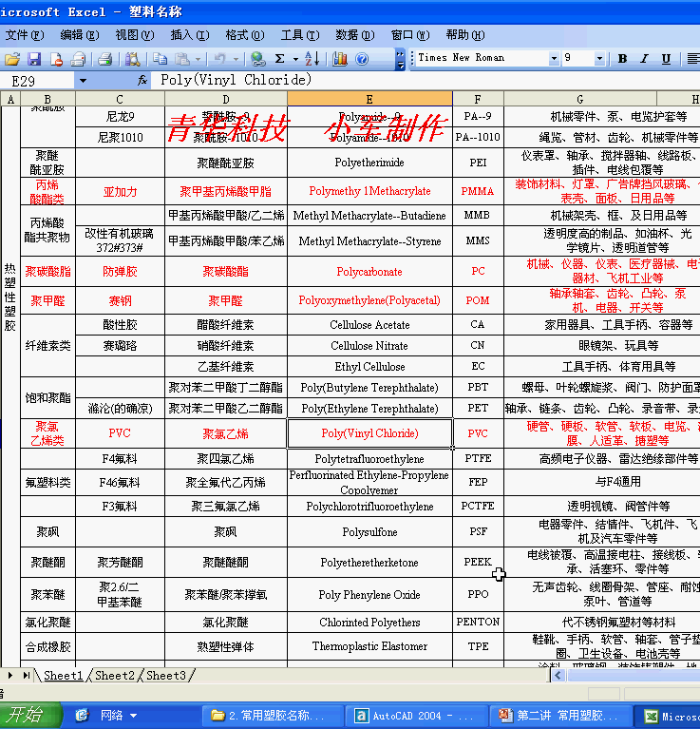Click the Permission document icon
This screenshot has height=729, width=700.
click(56, 59)
